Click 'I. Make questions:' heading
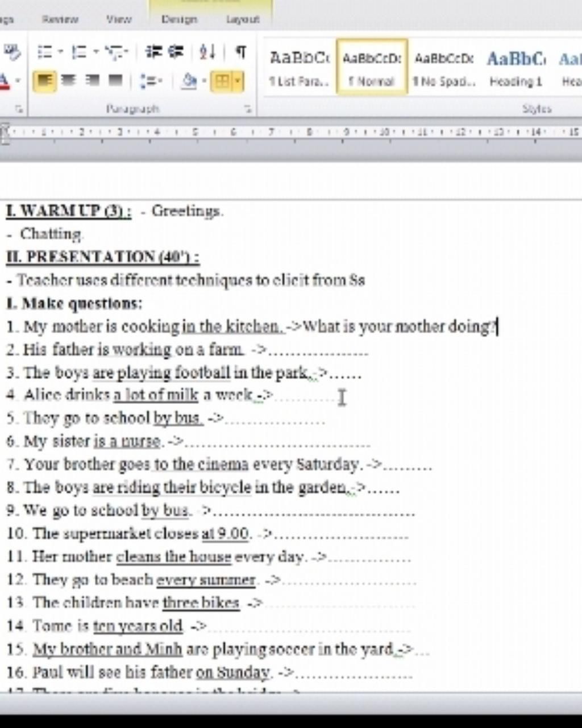The image size is (582, 728). point(74,303)
